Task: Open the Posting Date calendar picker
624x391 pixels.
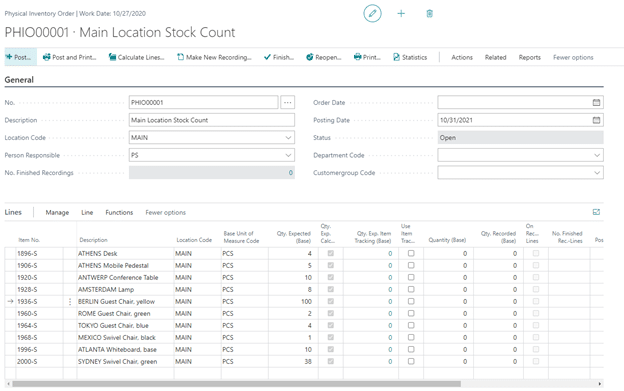Action: 596,120
